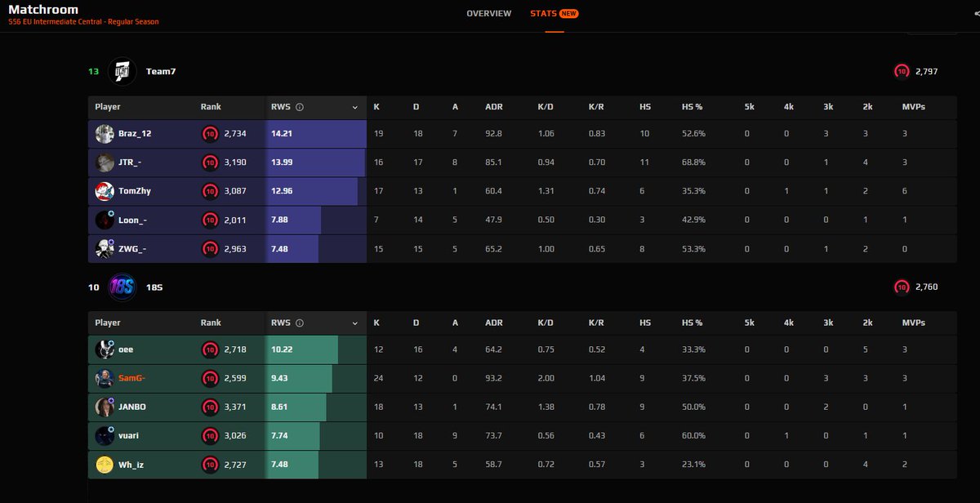The image size is (980, 503).
Task: Click skill level badge in SamG- row
Action: pos(210,378)
